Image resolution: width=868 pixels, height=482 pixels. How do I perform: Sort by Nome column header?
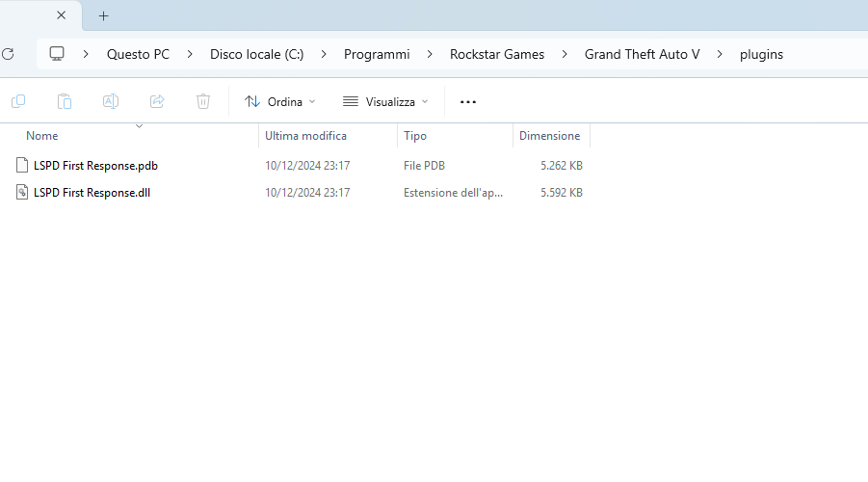click(x=42, y=136)
